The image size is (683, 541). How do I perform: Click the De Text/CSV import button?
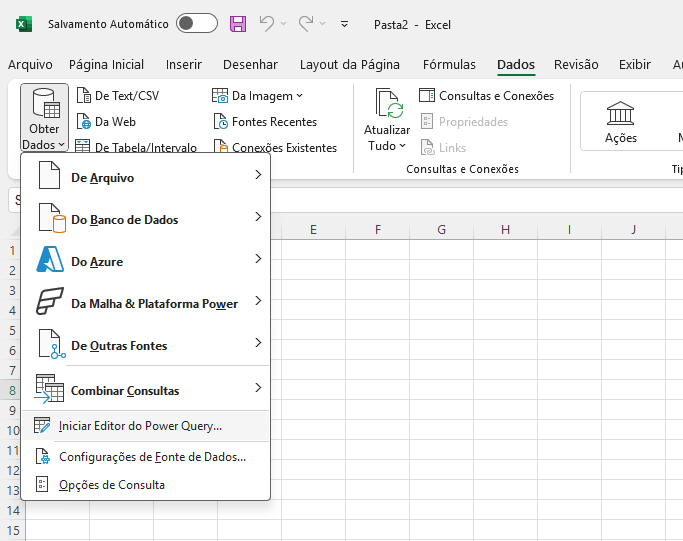[x=118, y=95]
